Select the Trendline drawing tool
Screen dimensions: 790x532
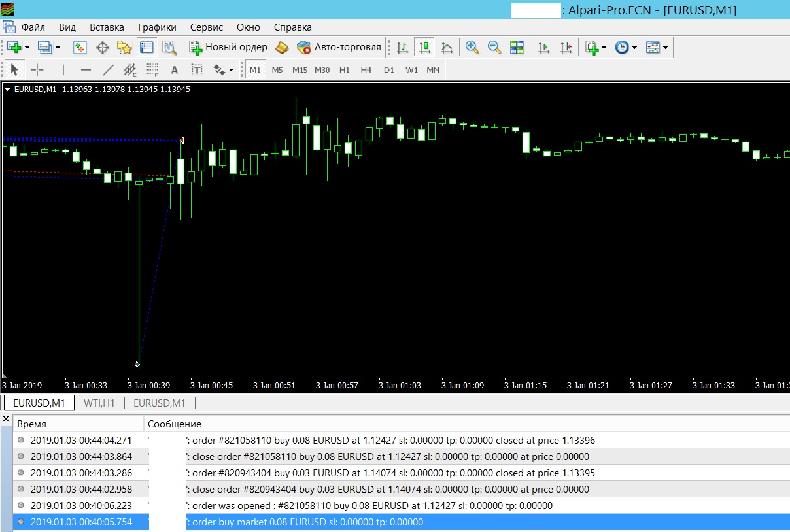click(x=108, y=69)
